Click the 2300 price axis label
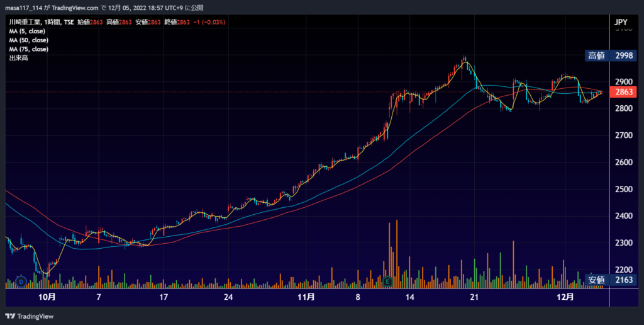 tap(623, 243)
